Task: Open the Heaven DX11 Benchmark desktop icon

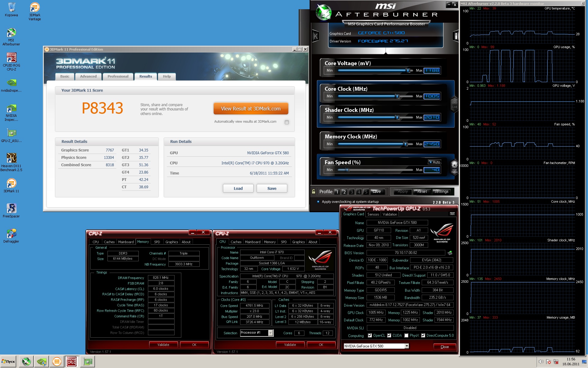Action: (11, 158)
